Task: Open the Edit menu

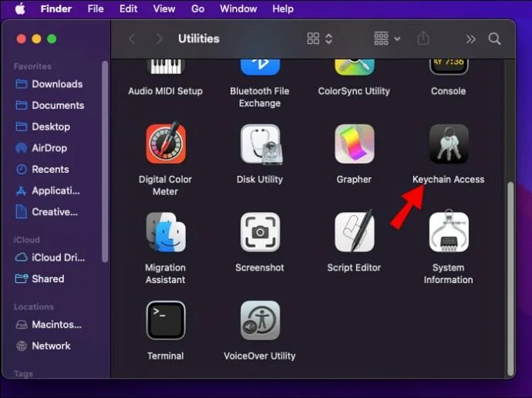Action: 128,8
